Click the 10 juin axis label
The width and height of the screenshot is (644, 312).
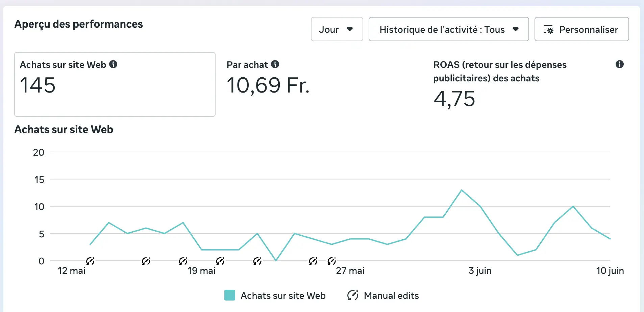pyautogui.click(x=610, y=271)
